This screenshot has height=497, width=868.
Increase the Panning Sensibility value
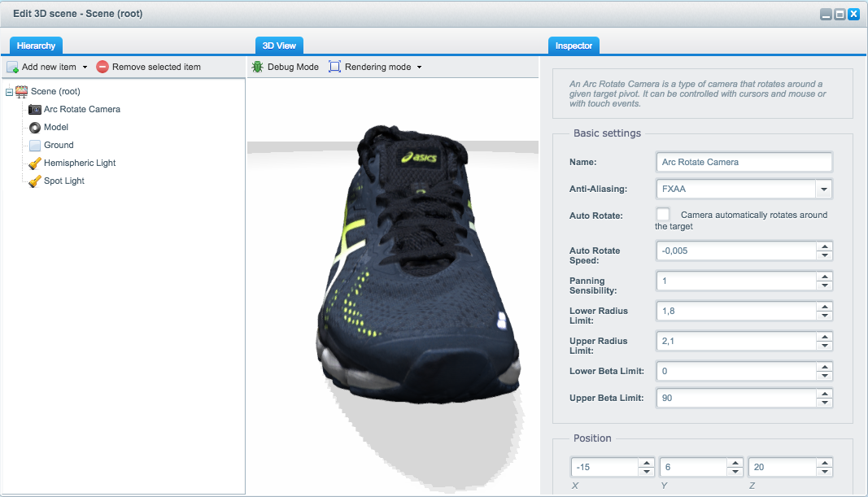pos(825,277)
